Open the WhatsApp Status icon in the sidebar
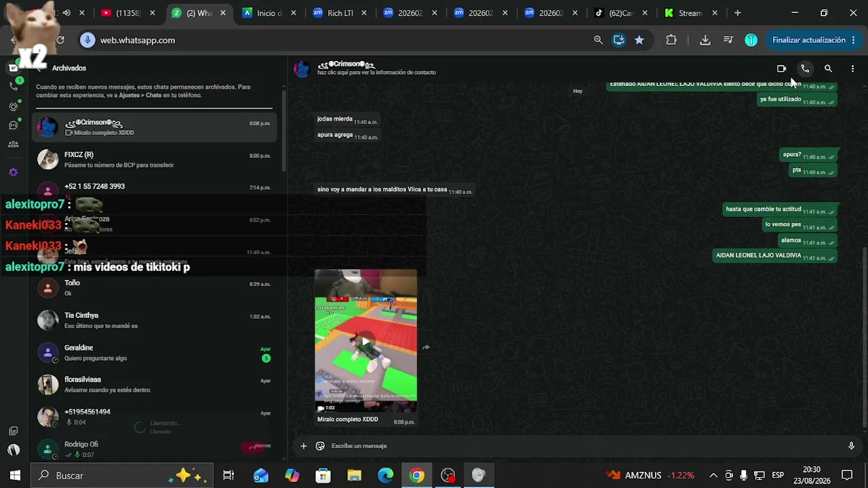The image size is (868, 488). point(14,106)
